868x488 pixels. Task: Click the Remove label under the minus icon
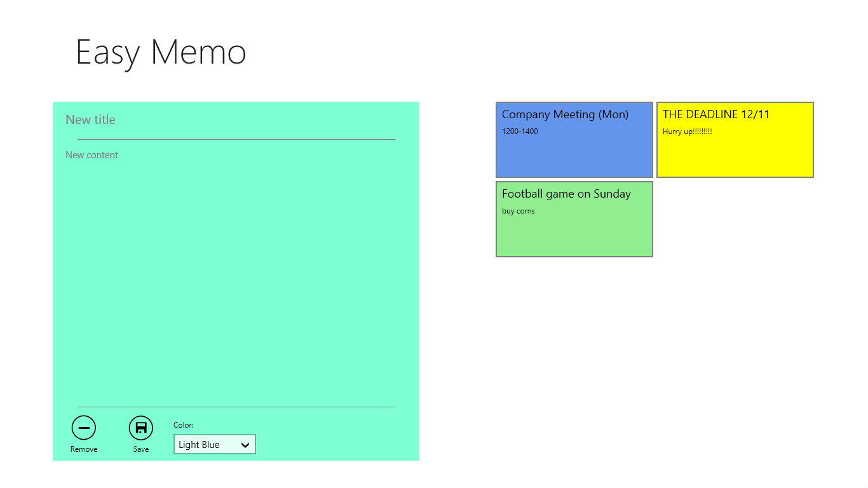point(84,449)
